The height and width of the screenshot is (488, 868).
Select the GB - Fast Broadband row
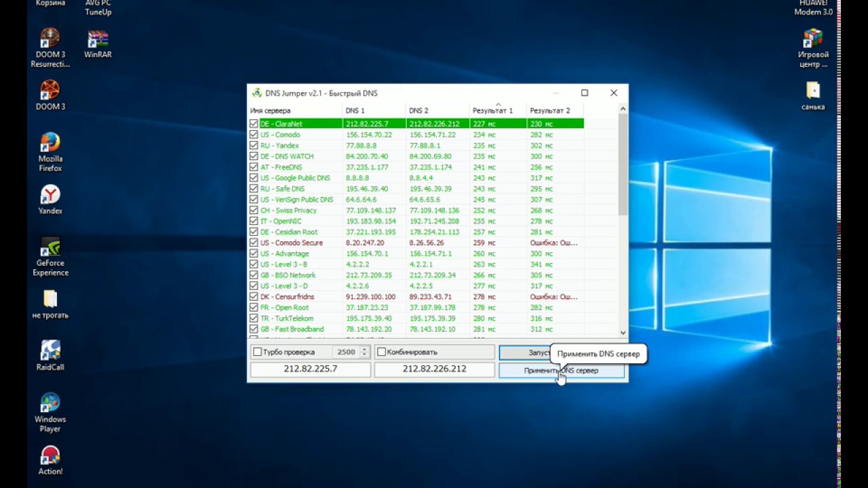(x=416, y=329)
